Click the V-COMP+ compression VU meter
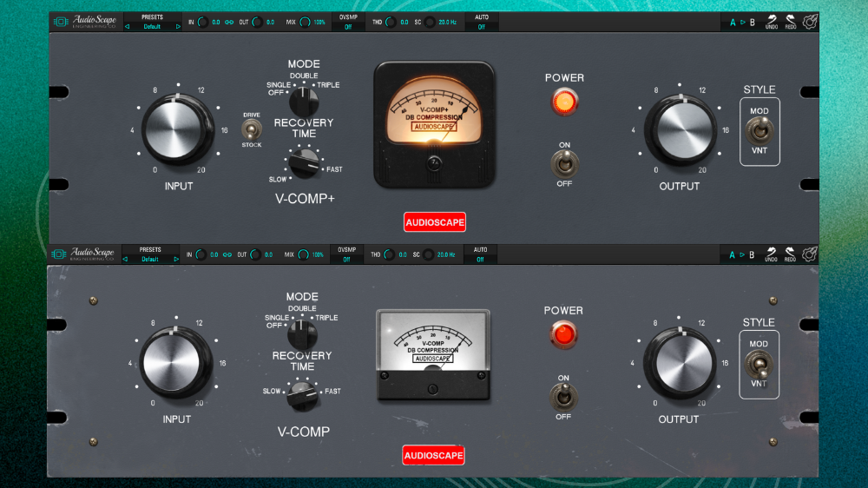 click(x=434, y=125)
